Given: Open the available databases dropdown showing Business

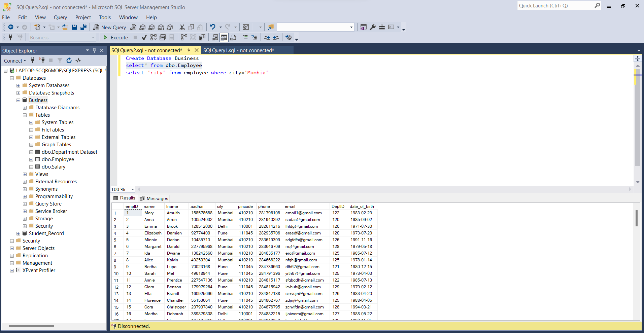Looking at the screenshot, I should coord(94,37).
